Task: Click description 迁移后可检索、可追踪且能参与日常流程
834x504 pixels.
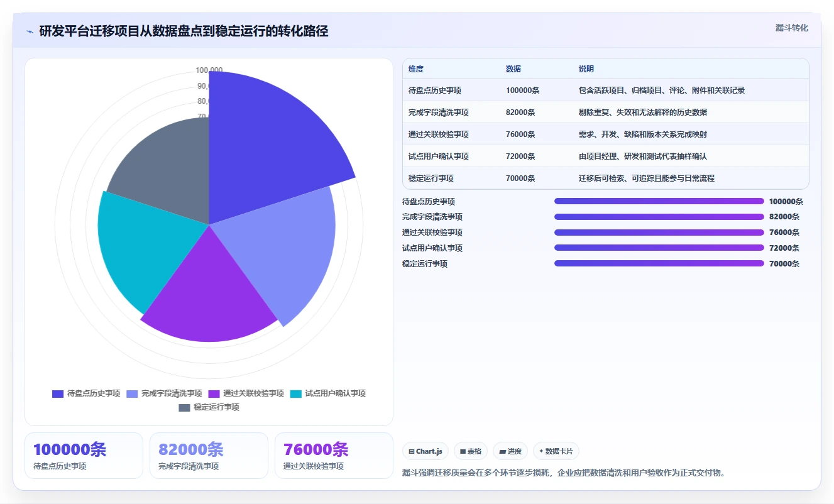Action: coord(647,178)
